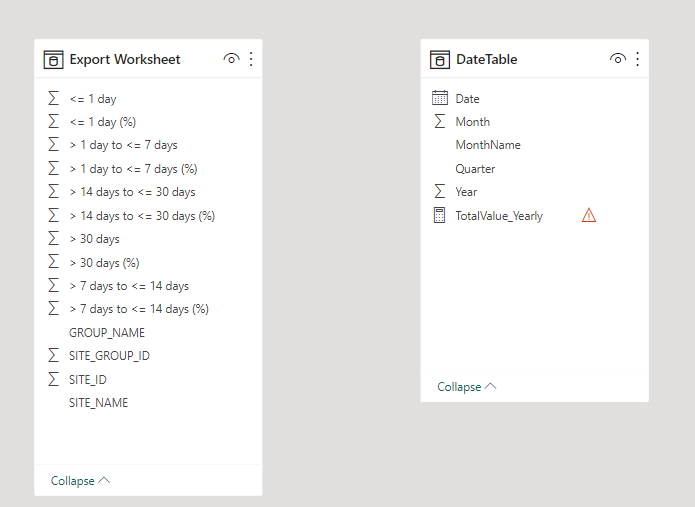Click the calculator icon for TotalValue_Yearly measure
Screen dimensions: 695x507
click(439, 215)
